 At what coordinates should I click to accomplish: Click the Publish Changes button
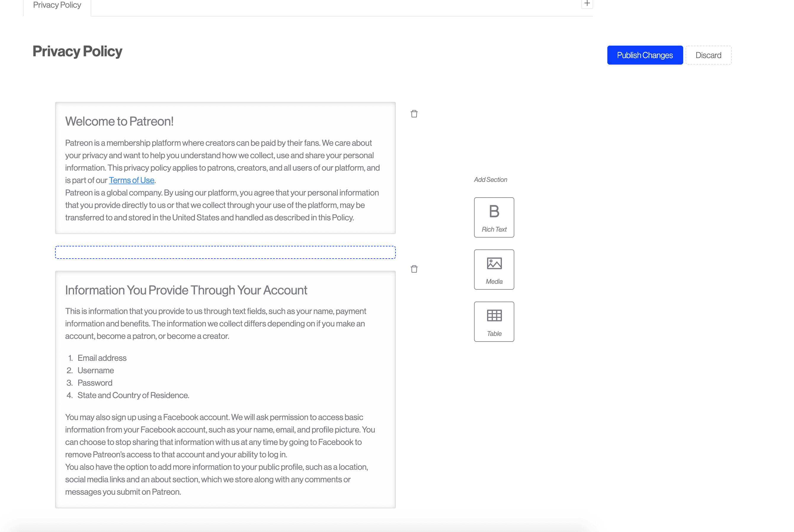click(x=644, y=55)
